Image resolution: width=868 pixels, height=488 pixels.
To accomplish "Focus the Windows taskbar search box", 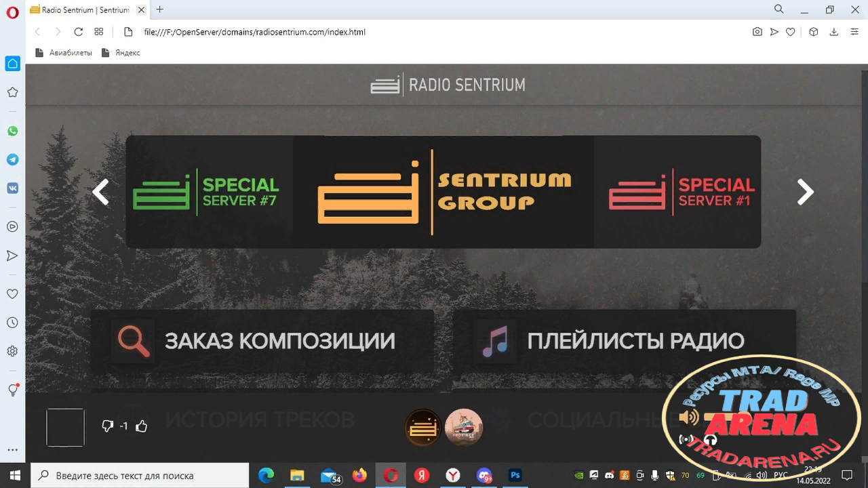I will (140, 475).
